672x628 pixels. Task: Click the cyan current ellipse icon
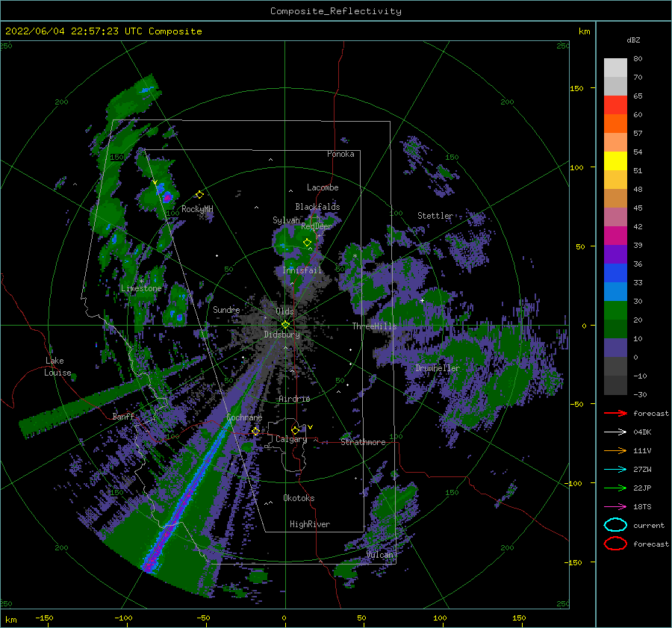pyautogui.click(x=615, y=525)
